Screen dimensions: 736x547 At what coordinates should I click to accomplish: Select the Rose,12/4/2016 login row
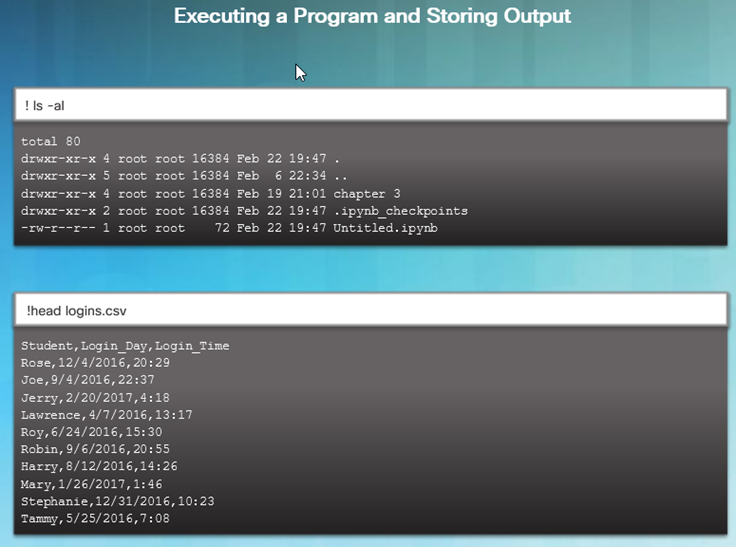point(95,363)
